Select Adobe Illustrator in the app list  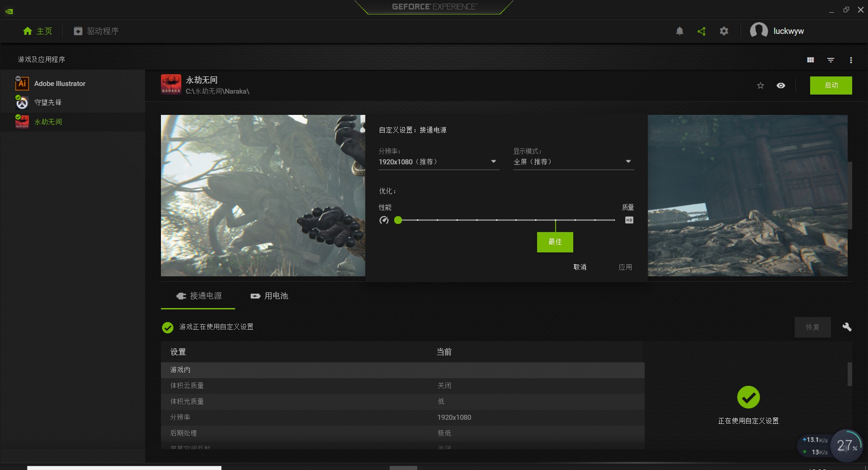[72, 84]
